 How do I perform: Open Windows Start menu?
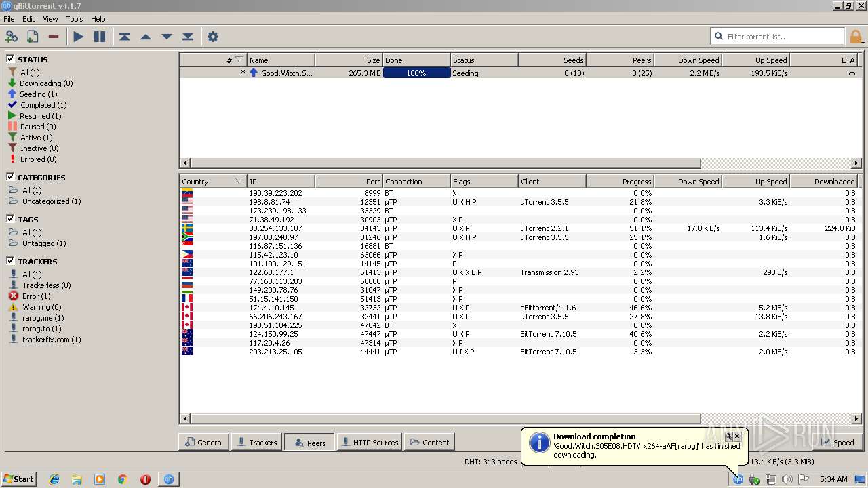click(19, 479)
